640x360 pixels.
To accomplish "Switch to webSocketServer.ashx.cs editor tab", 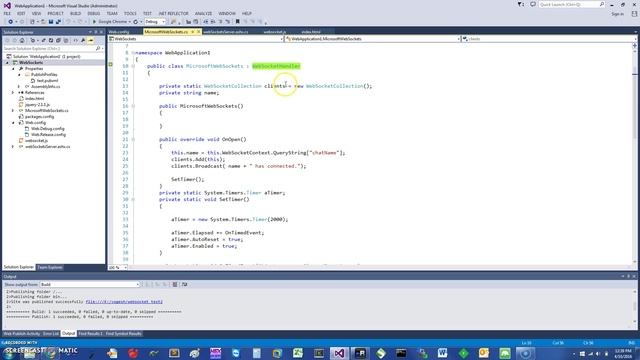I will click(x=226, y=32).
